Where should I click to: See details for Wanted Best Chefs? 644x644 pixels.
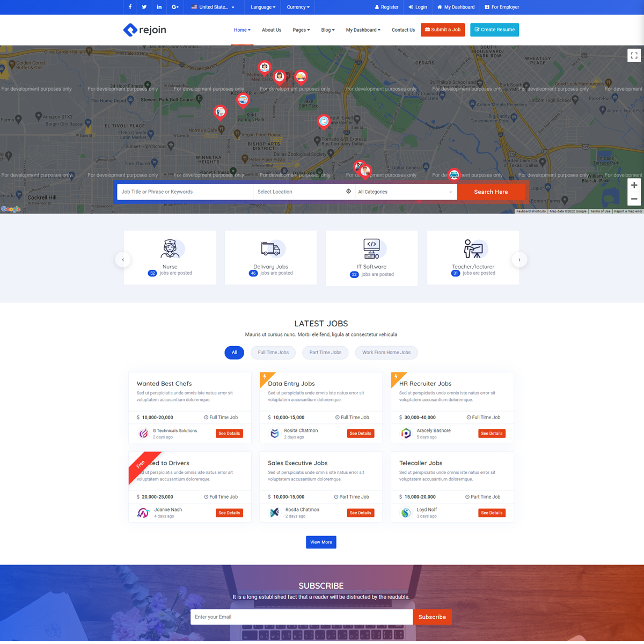(229, 434)
